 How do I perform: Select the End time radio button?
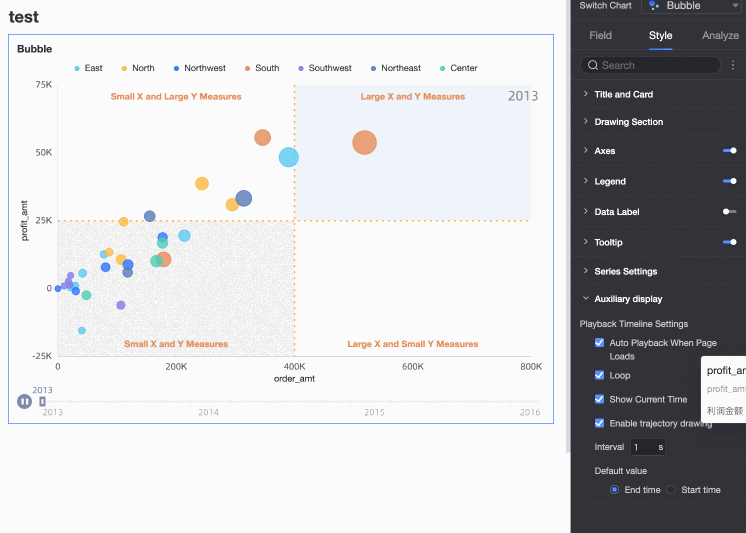614,490
